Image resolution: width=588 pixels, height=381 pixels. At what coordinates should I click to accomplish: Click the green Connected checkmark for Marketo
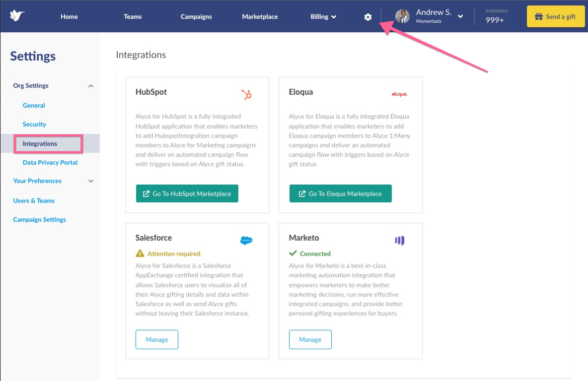click(293, 253)
